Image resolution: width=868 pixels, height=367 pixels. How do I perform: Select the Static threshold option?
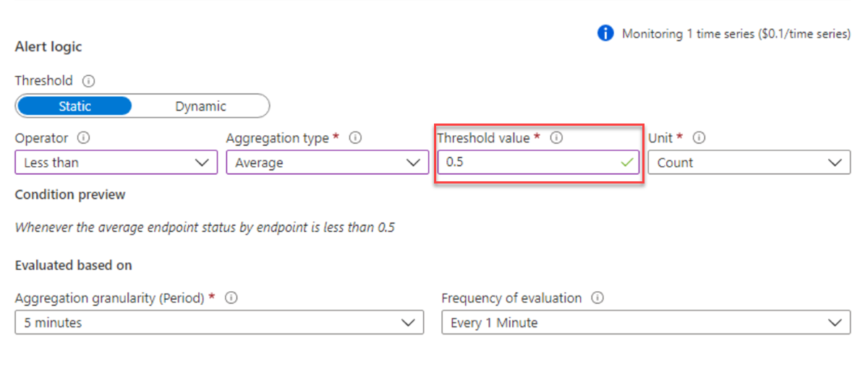tap(75, 106)
